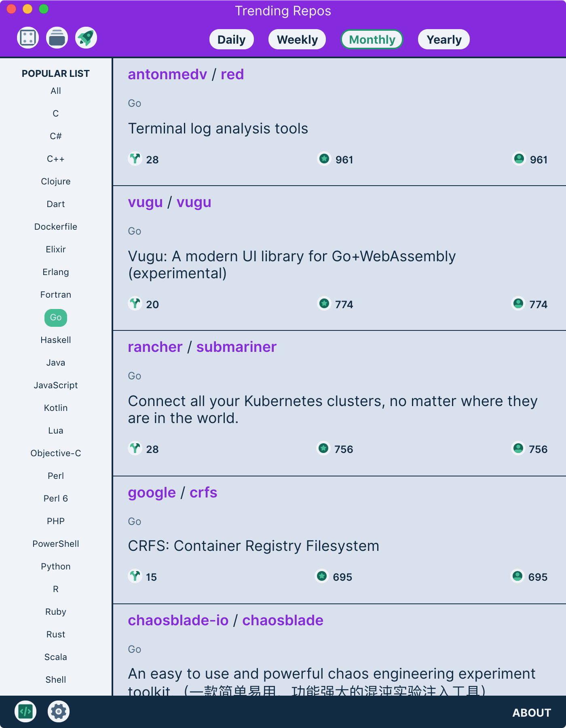Choose JavaScript in the sidebar list
The height and width of the screenshot is (728, 566).
click(56, 385)
